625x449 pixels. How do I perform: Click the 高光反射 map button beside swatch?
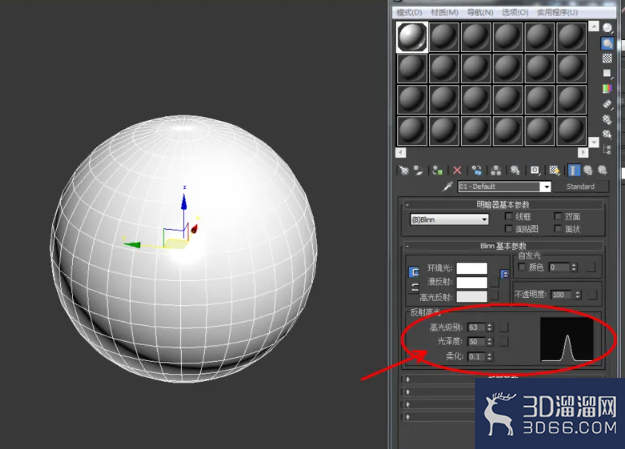(x=495, y=295)
